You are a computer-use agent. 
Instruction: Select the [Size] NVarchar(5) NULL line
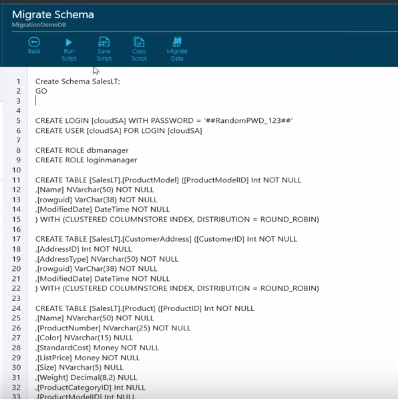click(x=79, y=367)
